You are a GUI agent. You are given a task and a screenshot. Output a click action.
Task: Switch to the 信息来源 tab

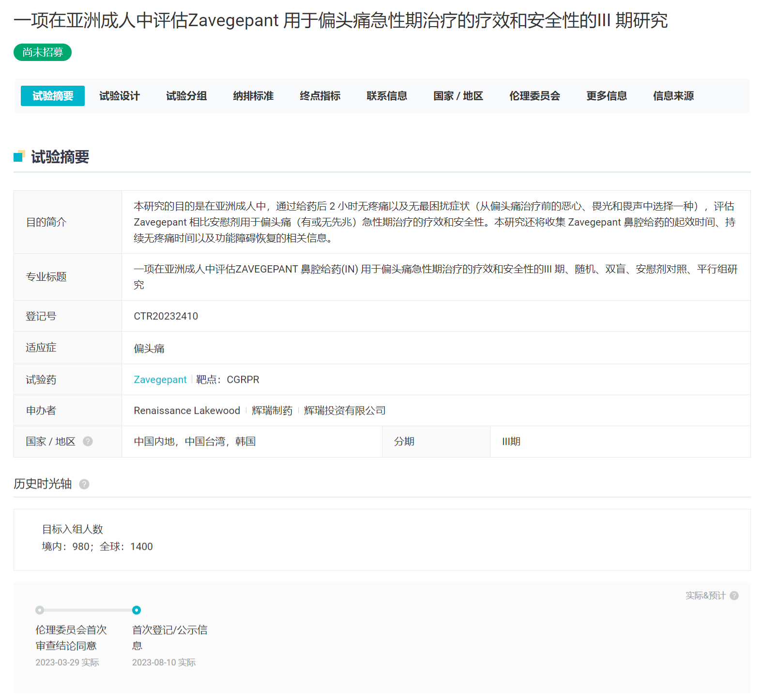pyautogui.click(x=673, y=96)
